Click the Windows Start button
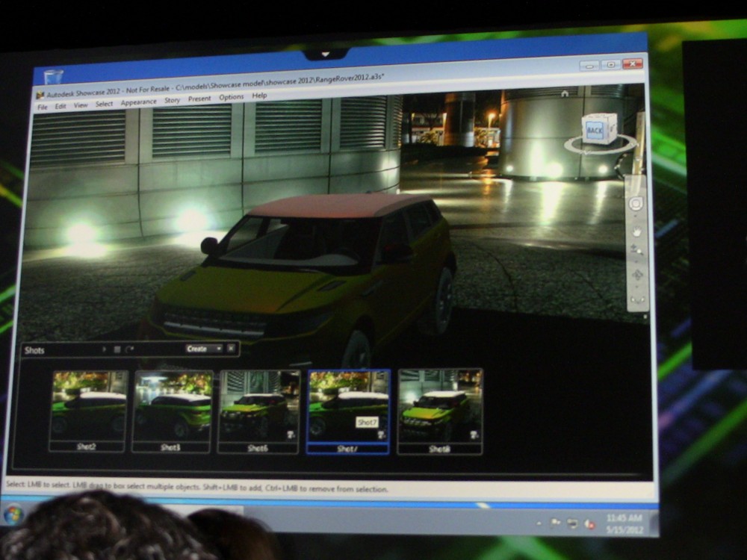This screenshot has width=747, height=560. [13, 514]
